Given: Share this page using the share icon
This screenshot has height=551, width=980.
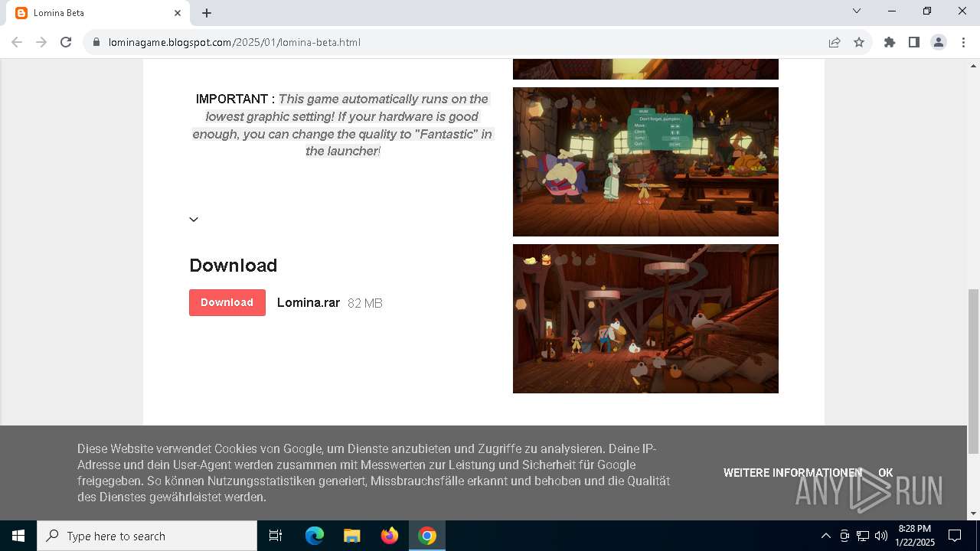Looking at the screenshot, I should coord(835,42).
